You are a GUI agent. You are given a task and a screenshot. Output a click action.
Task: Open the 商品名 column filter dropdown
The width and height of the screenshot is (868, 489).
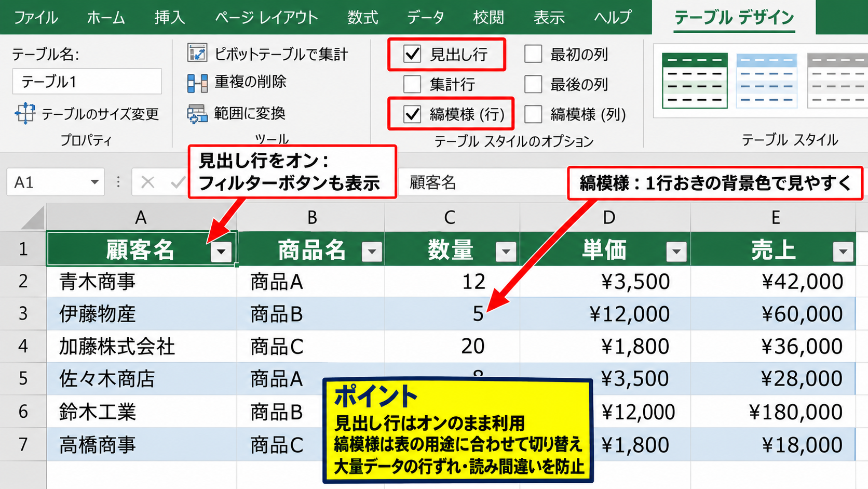tap(372, 252)
